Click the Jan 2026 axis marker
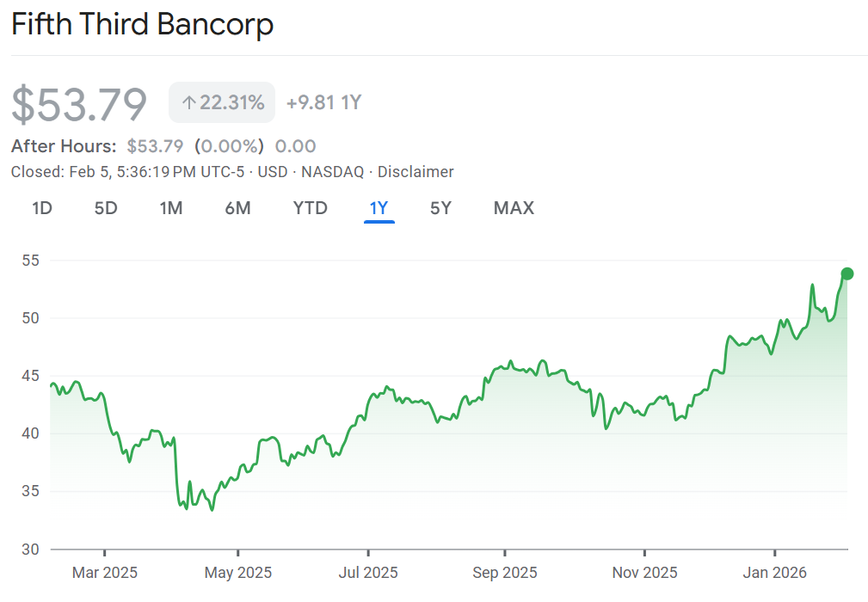This screenshot has width=868, height=602. pyautogui.click(x=775, y=572)
